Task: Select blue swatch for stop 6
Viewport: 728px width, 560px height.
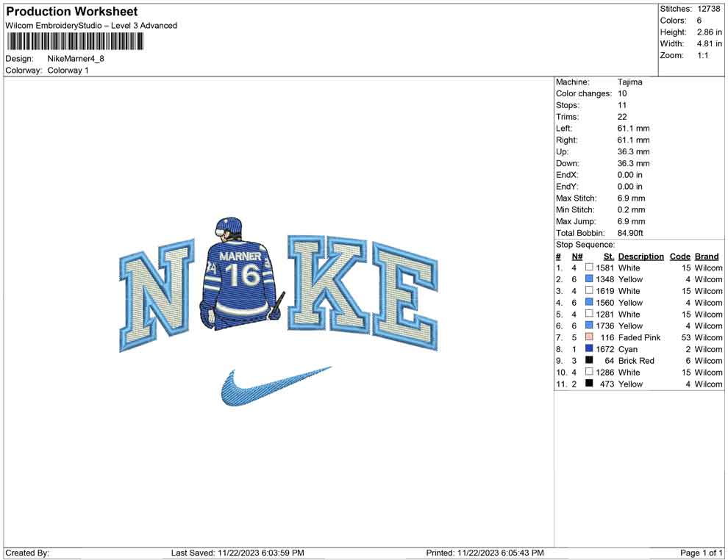Action: [589, 326]
